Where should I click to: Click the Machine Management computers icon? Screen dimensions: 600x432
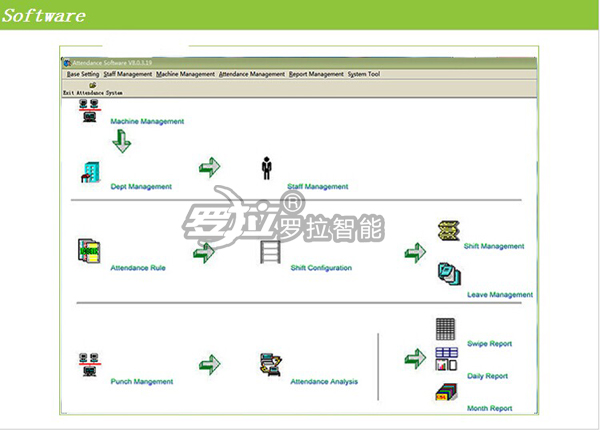[x=89, y=112]
